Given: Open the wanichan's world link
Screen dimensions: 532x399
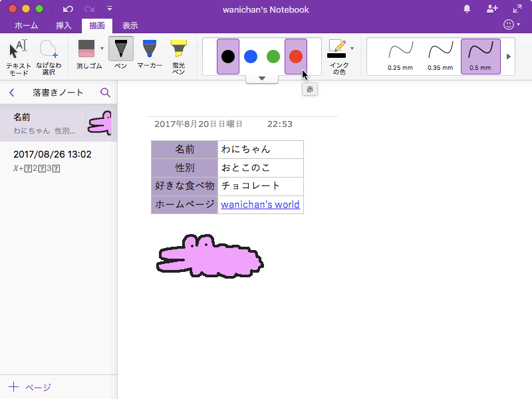Looking at the screenshot, I should pos(260,205).
